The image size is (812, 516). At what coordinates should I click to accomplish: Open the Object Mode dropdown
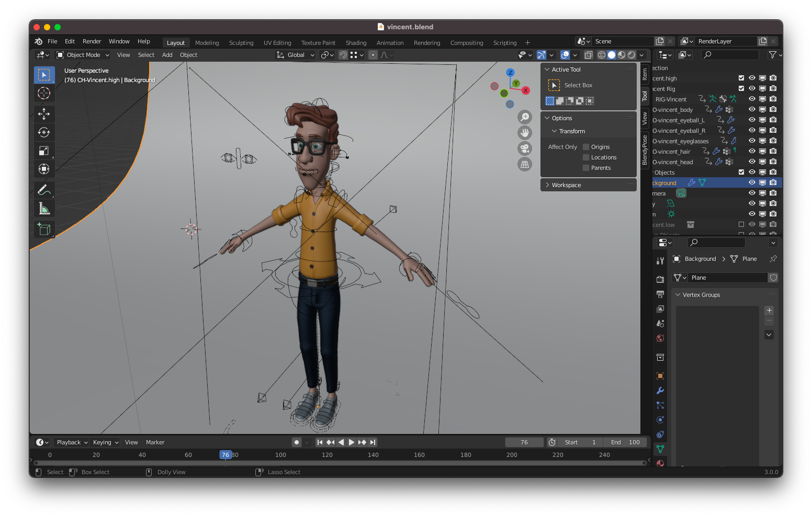[x=82, y=55]
